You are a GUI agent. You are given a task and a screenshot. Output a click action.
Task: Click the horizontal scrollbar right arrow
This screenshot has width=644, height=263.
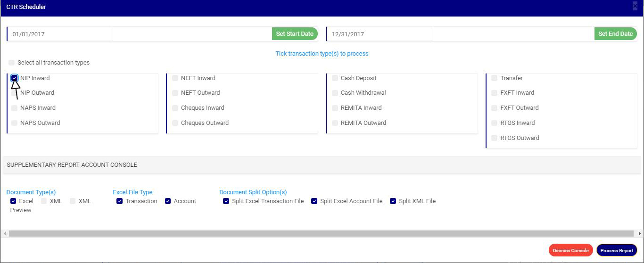coord(640,234)
